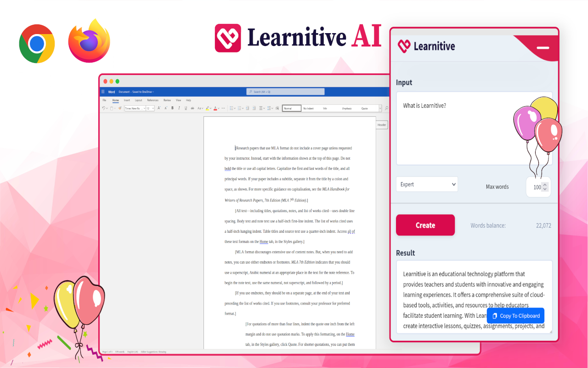Switch to the Home tab
Image resolution: width=588 pixels, height=368 pixels.
click(x=115, y=100)
